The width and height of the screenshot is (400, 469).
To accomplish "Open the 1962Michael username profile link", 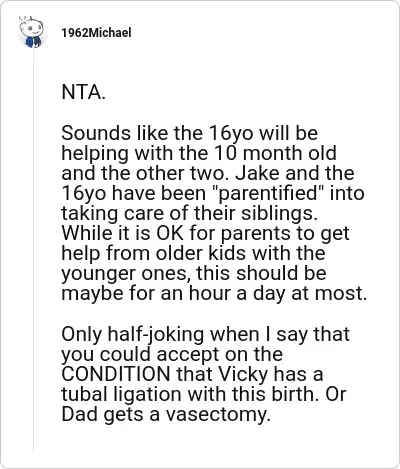I will pyautogui.click(x=96, y=33).
